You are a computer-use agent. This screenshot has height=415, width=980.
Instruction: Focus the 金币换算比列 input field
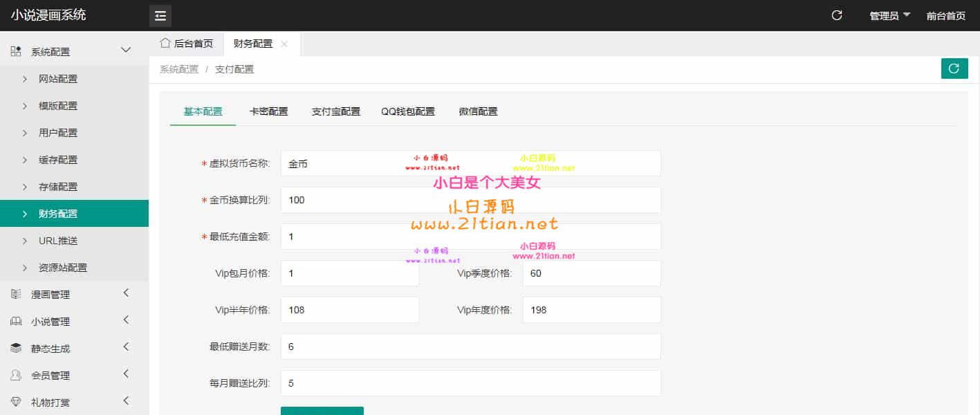[x=471, y=200]
